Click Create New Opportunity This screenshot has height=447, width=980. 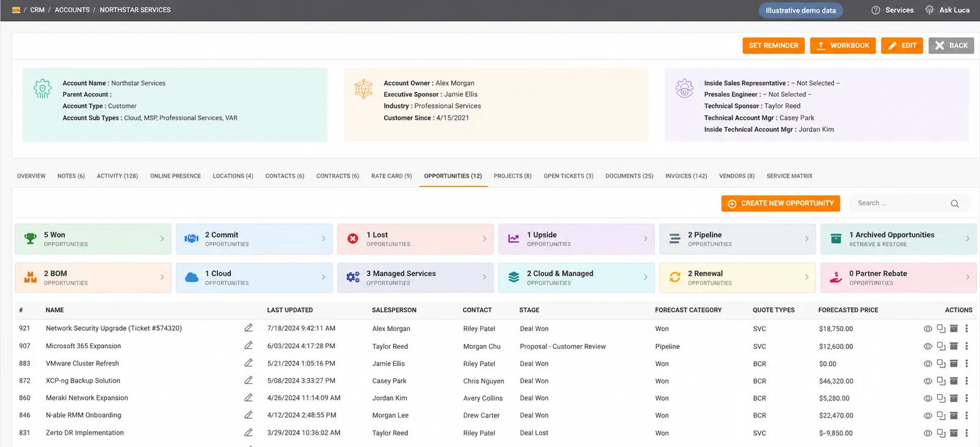(780, 204)
